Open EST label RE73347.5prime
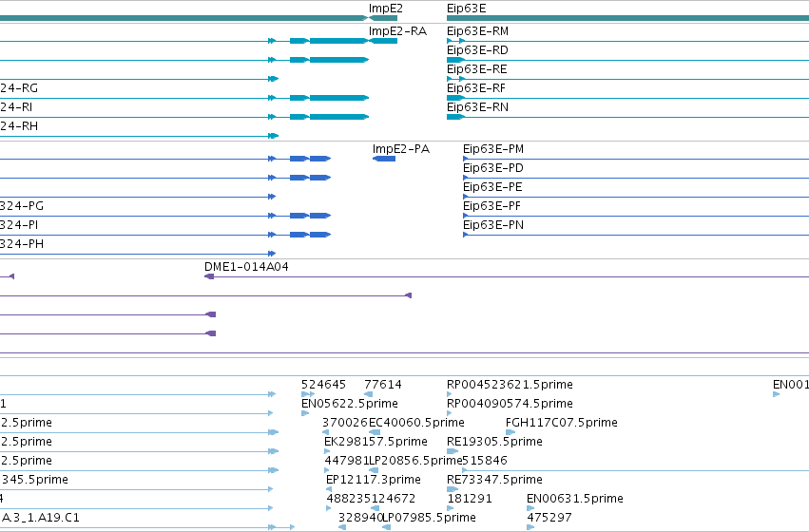 tap(494, 480)
